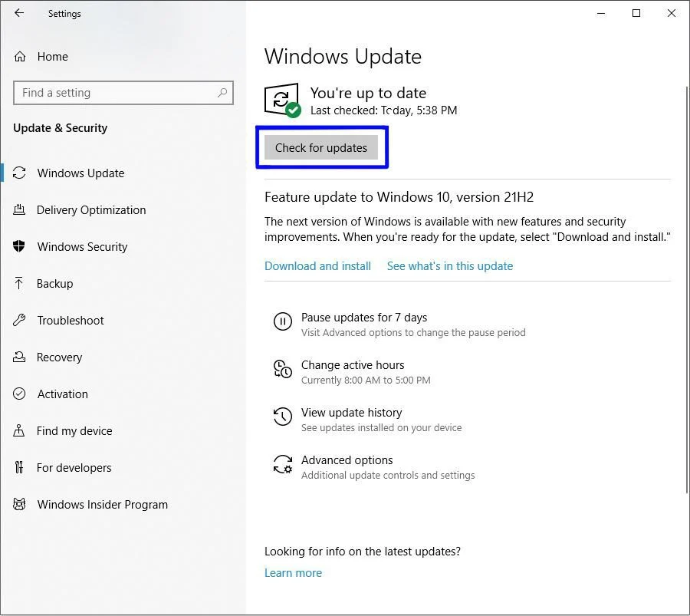Viewport: 690px width, 616px height.
Task: Click the View update history icon
Action: 282,417
